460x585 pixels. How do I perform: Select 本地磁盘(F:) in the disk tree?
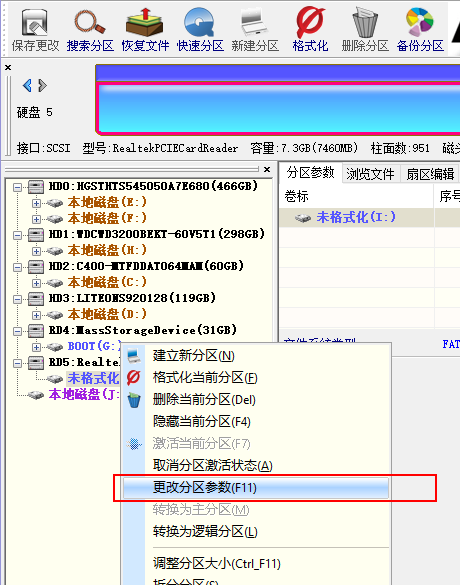tap(107, 218)
